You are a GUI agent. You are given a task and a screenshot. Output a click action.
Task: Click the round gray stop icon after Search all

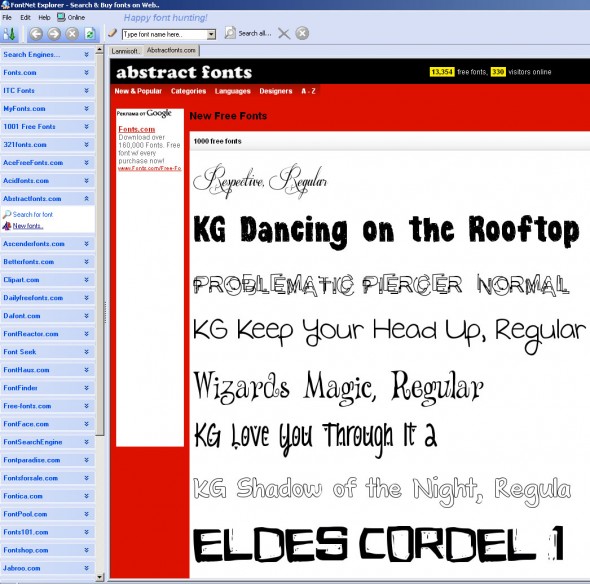(302, 33)
